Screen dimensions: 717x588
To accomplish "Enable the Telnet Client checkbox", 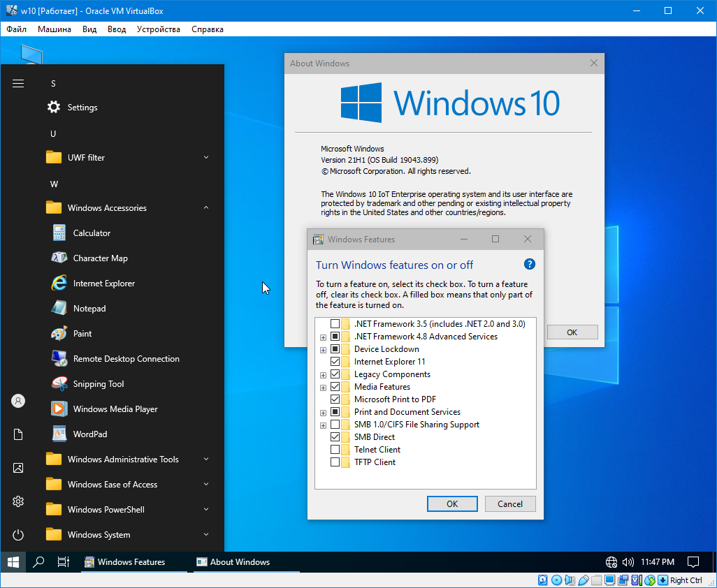I will [x=335, y=450].
